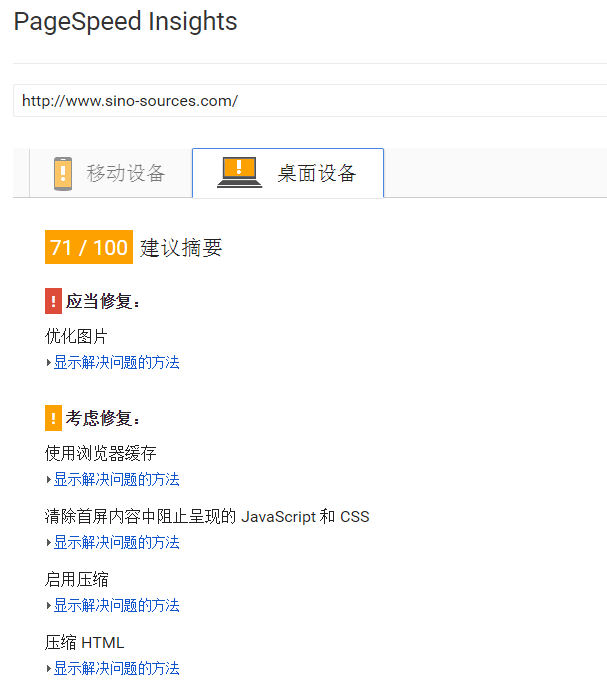Click the 应当修复 heading text
The image size is (607, 683).
[x=103, y=301]
